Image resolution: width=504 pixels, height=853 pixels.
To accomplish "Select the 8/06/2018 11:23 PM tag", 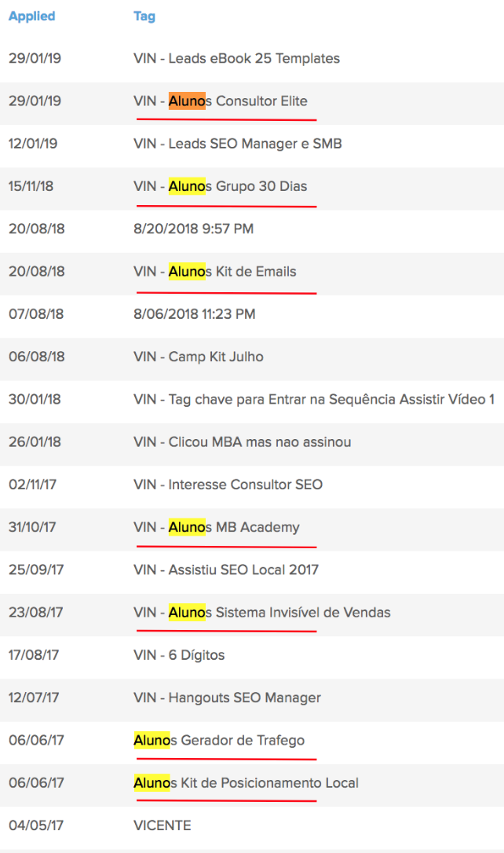I will pyautogui.click(x=194, y=314).
